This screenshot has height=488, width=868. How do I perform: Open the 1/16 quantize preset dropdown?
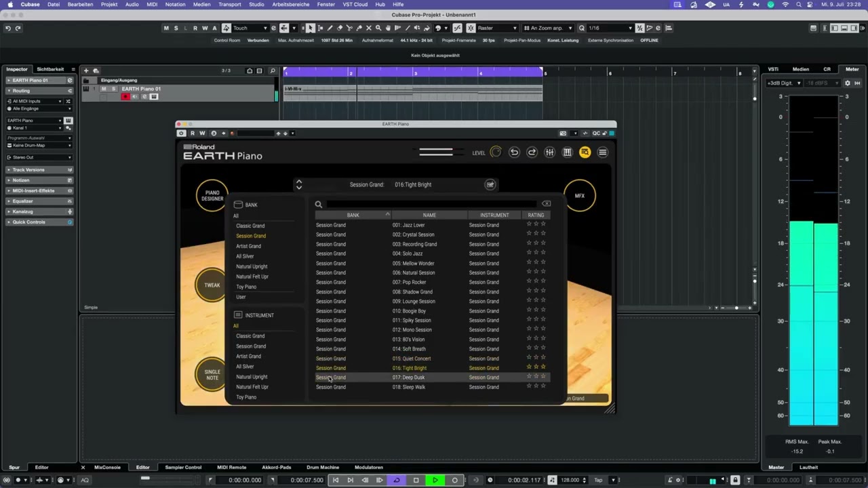tap(610, 28)
